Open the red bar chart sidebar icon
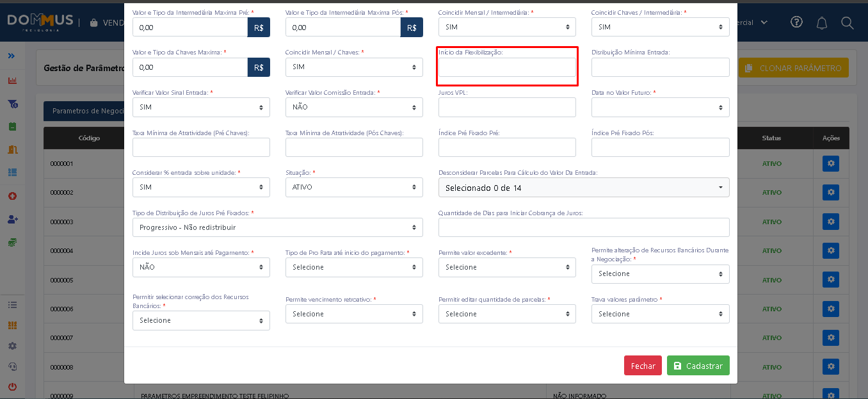 12,81
